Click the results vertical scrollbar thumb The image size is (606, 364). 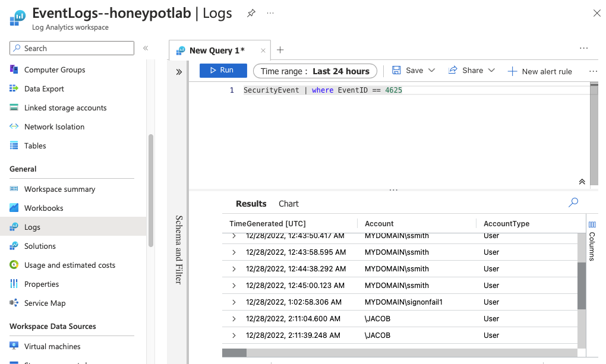[x=581, y=286]
